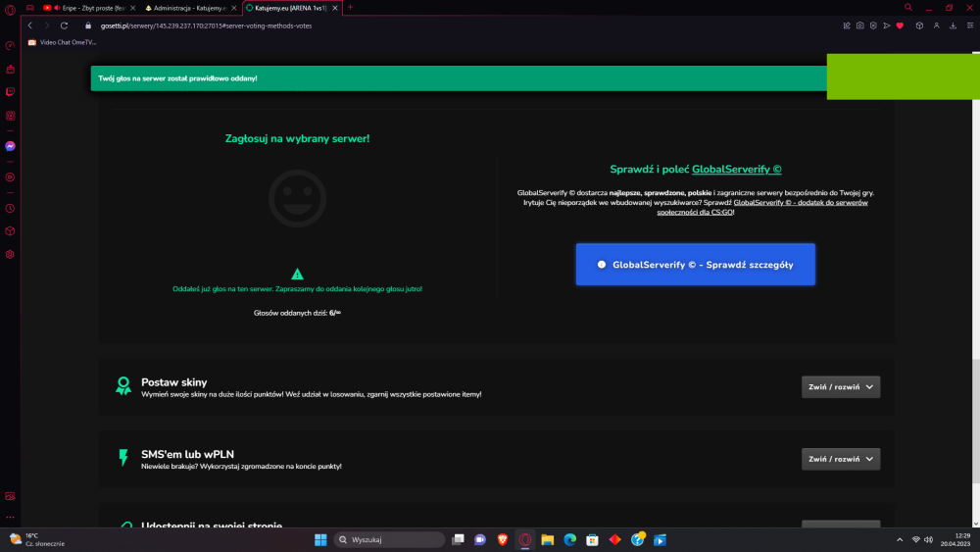Click the green vote success banner
Viewport: 980px width, 552px height.
(x=459, y=78)
